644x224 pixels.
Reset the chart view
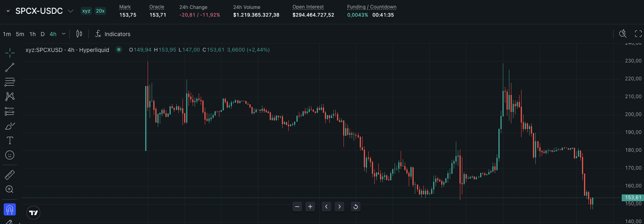(355, 207)
